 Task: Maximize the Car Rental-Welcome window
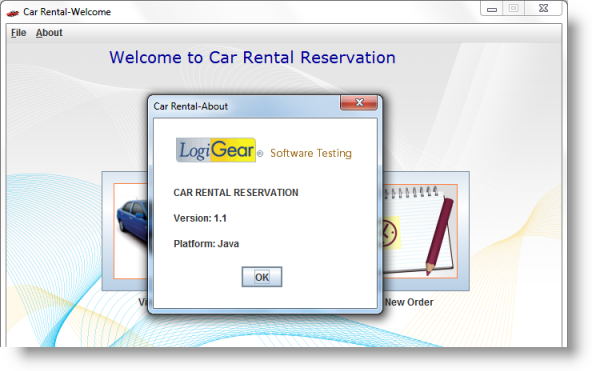[513, 8]
